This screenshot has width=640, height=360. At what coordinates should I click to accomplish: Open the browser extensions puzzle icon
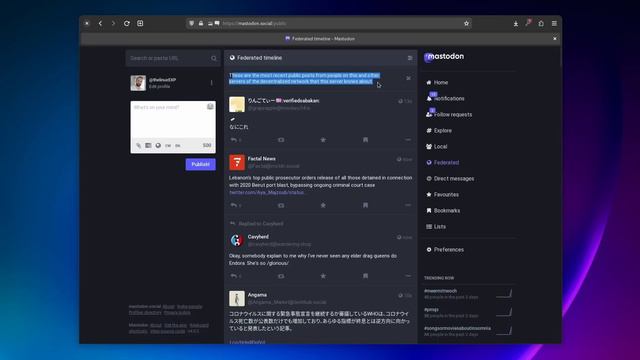(541, 24)
